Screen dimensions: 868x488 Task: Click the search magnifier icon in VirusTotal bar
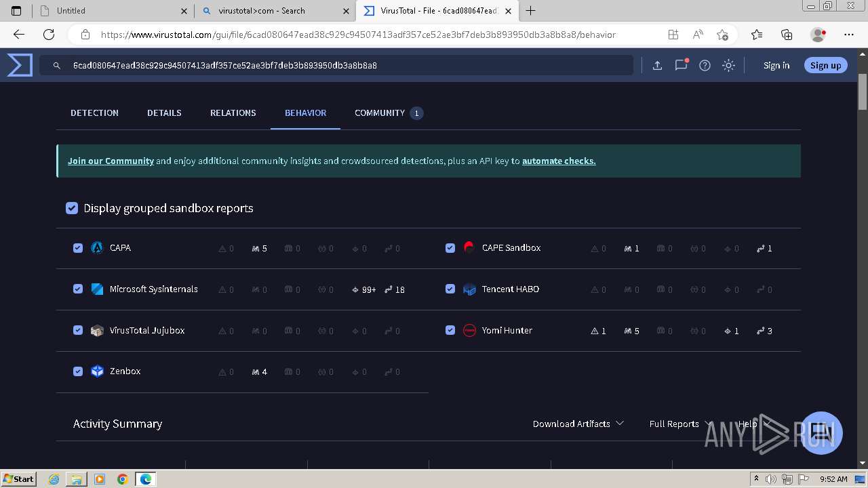click(56, 66)
